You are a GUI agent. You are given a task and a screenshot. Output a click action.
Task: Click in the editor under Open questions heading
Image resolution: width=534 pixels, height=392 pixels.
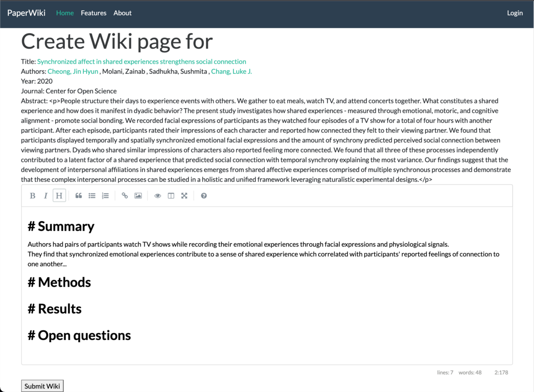tap(267, 352)
